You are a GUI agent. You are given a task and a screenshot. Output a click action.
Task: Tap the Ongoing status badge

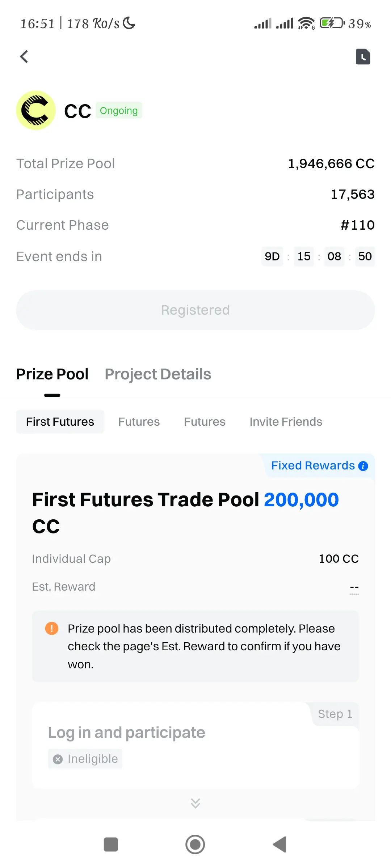coord(119,110)
